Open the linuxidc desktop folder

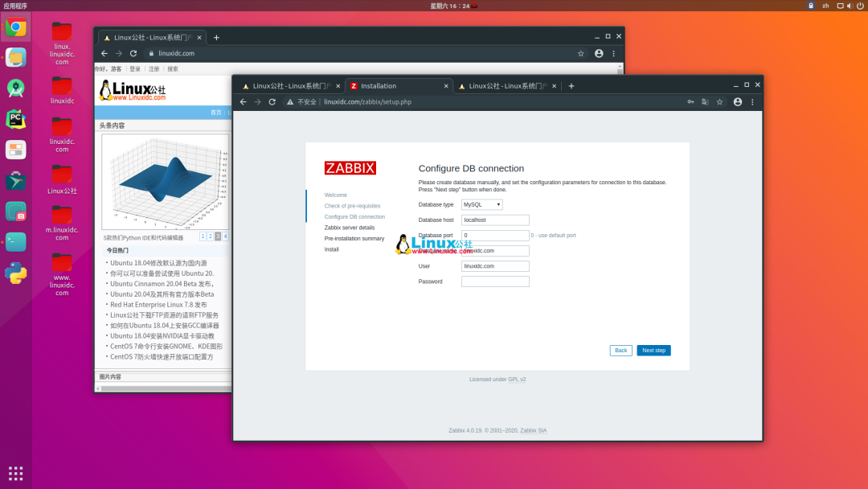pyautogui.click(x=62, y=90)
